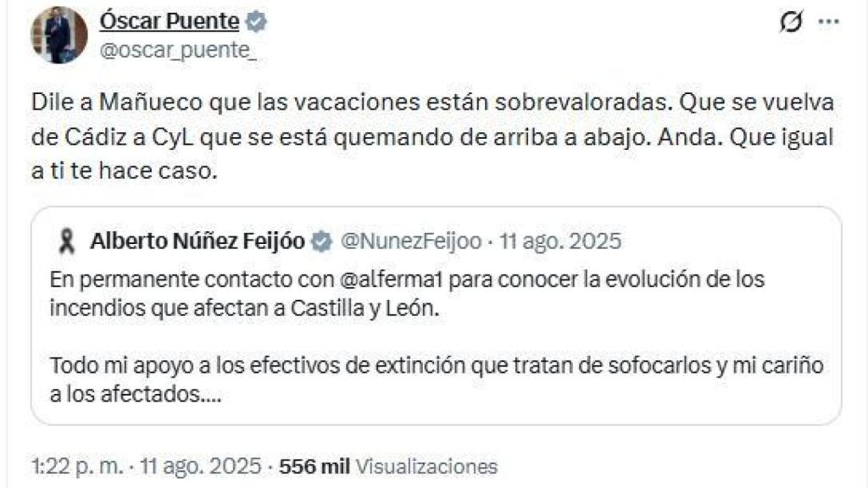Click Óscar Puente's underlined name
The image size is (868, 488).
[170, 22]
